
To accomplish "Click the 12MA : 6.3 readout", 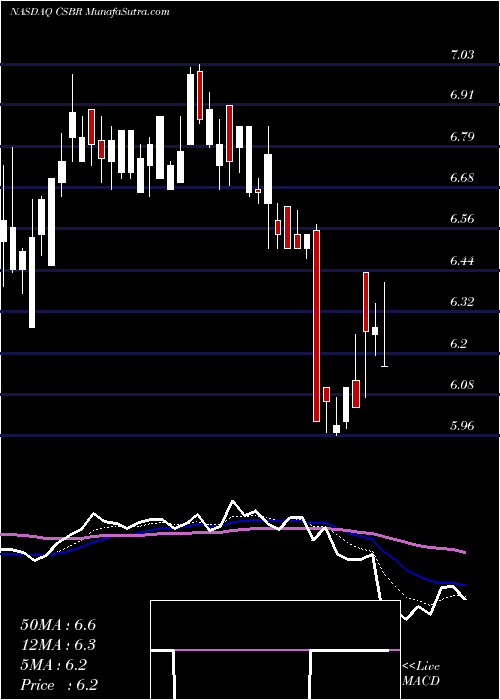I will click(x=58, y=645).
